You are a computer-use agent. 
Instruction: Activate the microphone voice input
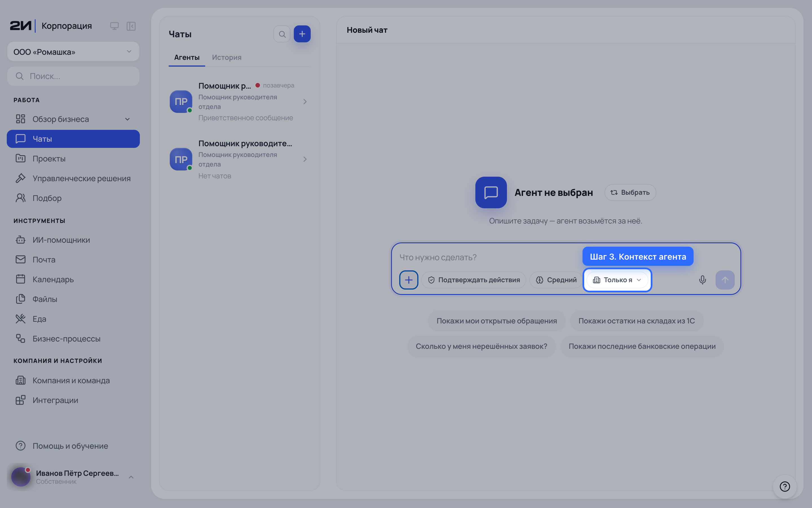(702, 280)
